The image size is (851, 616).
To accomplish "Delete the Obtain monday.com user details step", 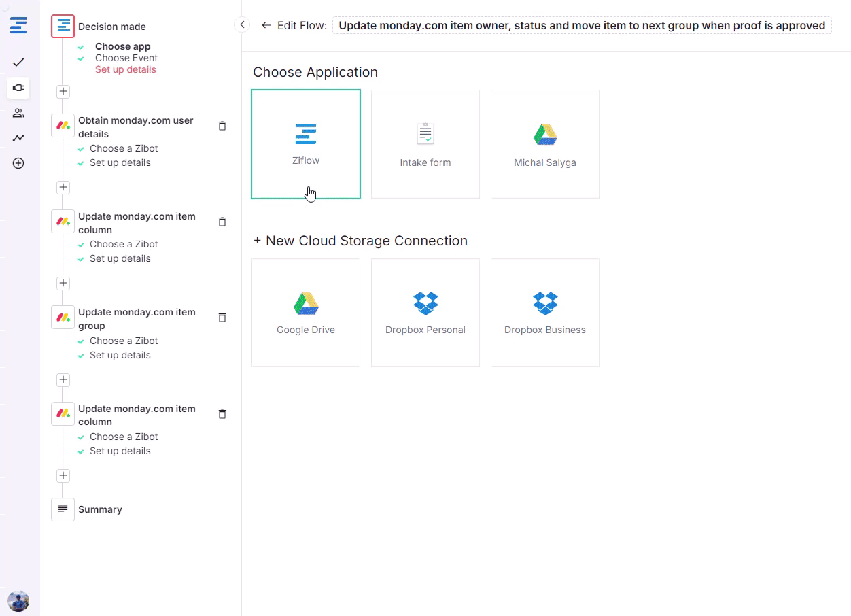I will pyautogui.click(x=222, y=126).
